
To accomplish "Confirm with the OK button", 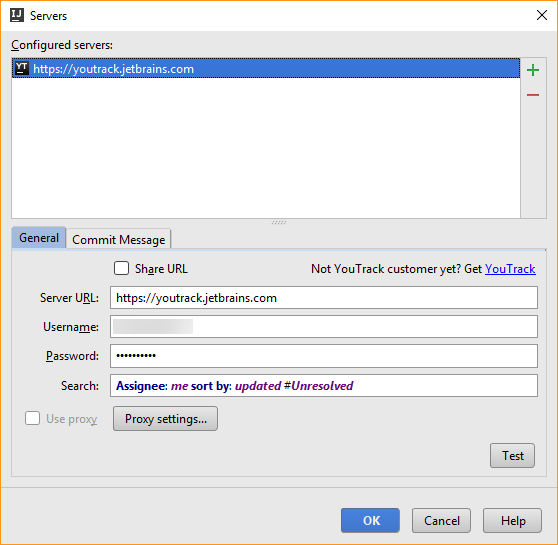I will (370, 520).
